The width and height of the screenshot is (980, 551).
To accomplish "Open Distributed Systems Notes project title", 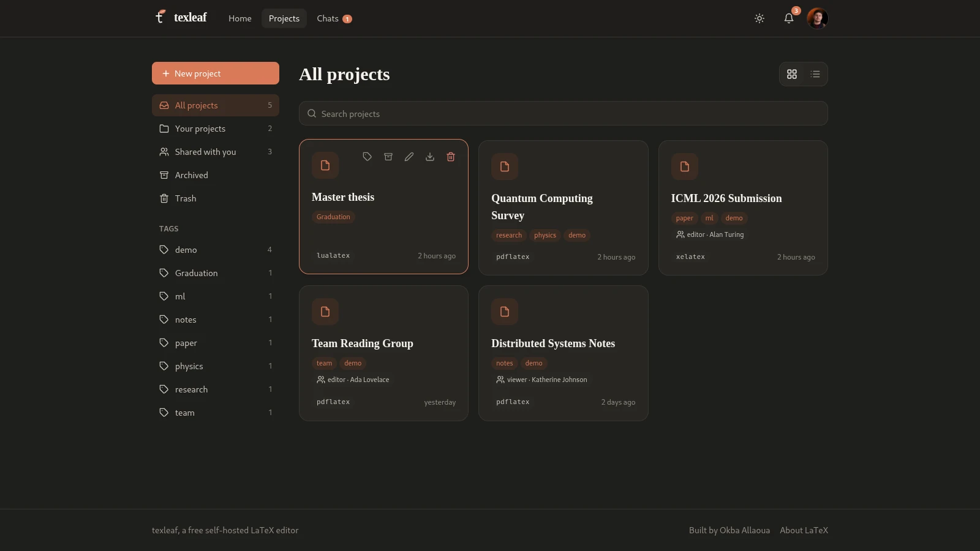I will point(553,343).
